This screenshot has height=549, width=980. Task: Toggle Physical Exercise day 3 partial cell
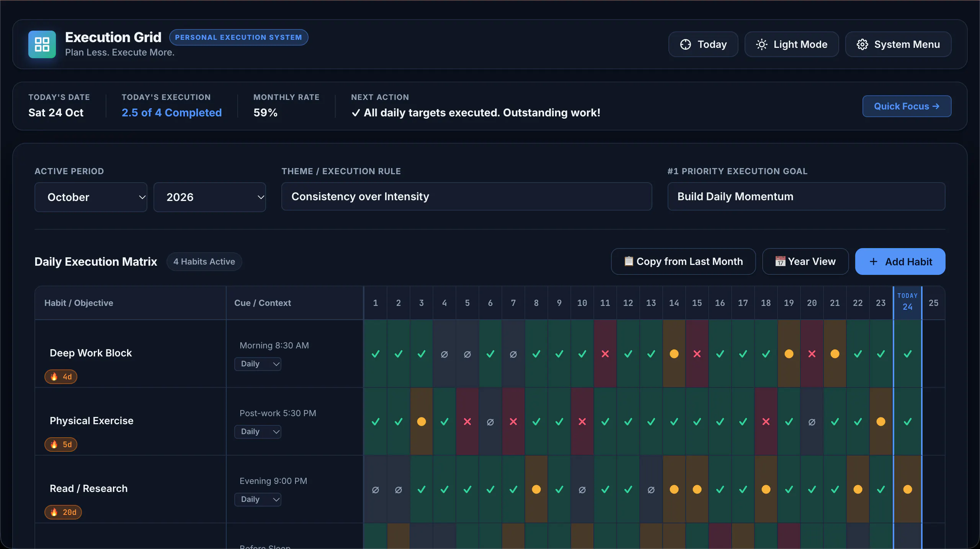click(421, 422)
